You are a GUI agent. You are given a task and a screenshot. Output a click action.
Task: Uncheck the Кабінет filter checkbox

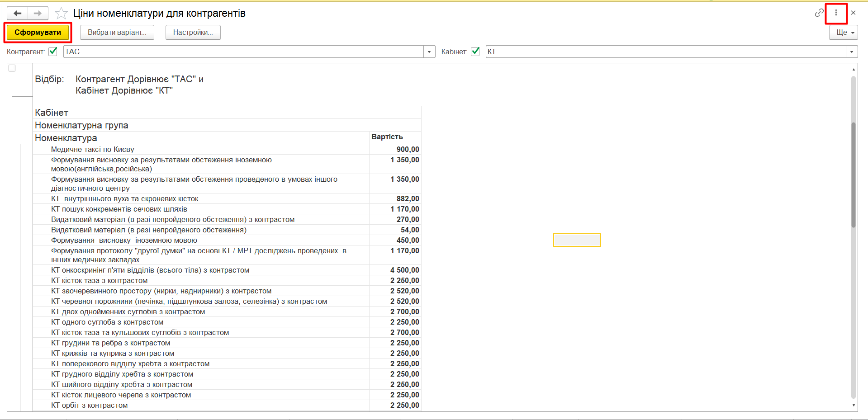coord(475,52)
